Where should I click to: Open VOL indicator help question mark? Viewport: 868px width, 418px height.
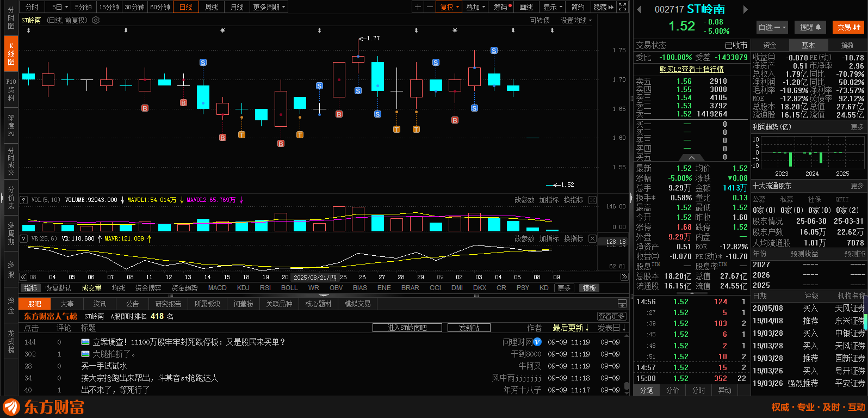tap(23, 200)
